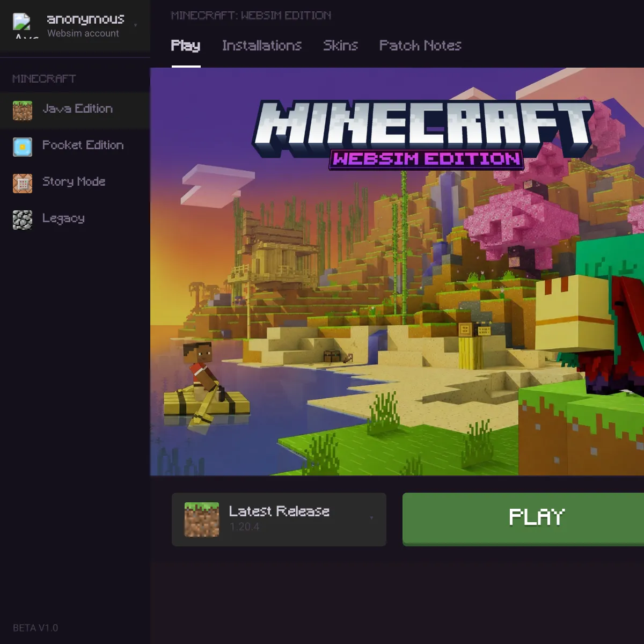Switch to the Play tab

pos(186,46)
